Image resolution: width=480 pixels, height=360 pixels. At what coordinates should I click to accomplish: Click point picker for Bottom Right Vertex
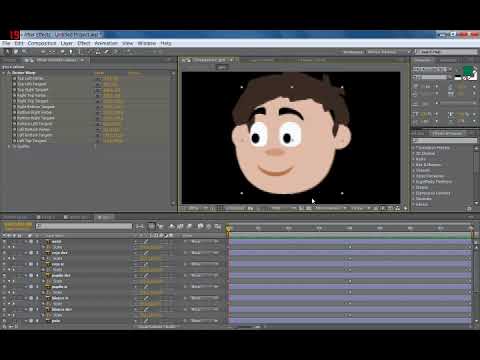[x=99, y=113]
